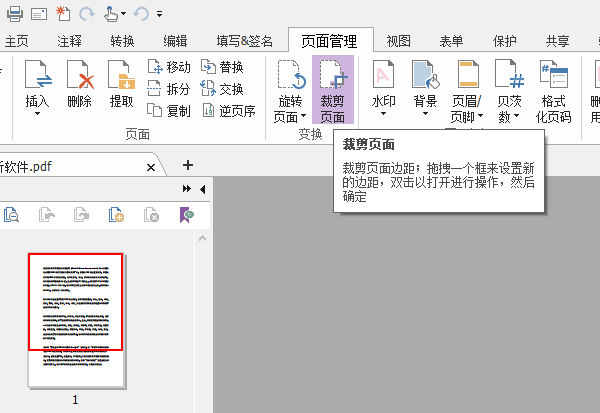Expand the panel with double-arrow icon
Viewport: 600px width, 413px height.
[x=187, y=188]
